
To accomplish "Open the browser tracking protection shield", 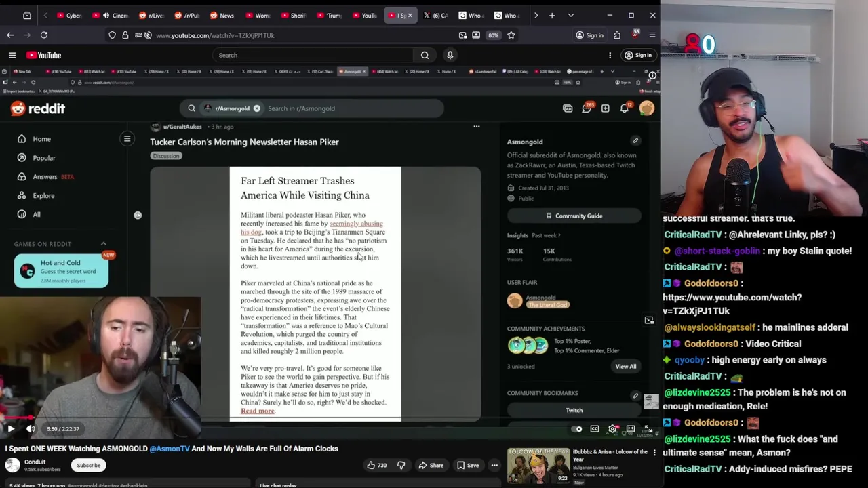I will [112, 35].
